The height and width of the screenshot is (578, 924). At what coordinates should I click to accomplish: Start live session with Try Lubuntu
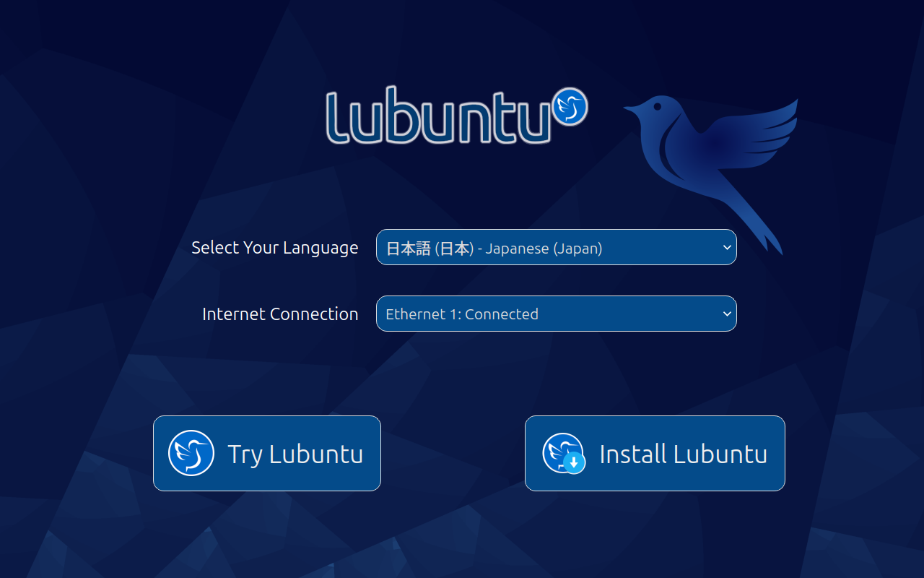click(x=267, y=453)
